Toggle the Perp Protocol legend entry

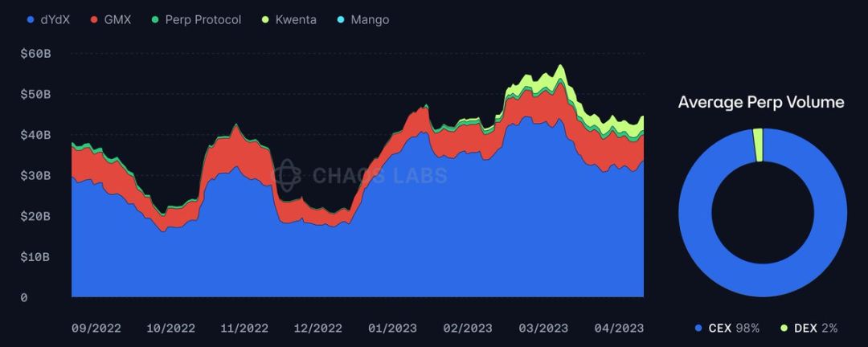196,20
